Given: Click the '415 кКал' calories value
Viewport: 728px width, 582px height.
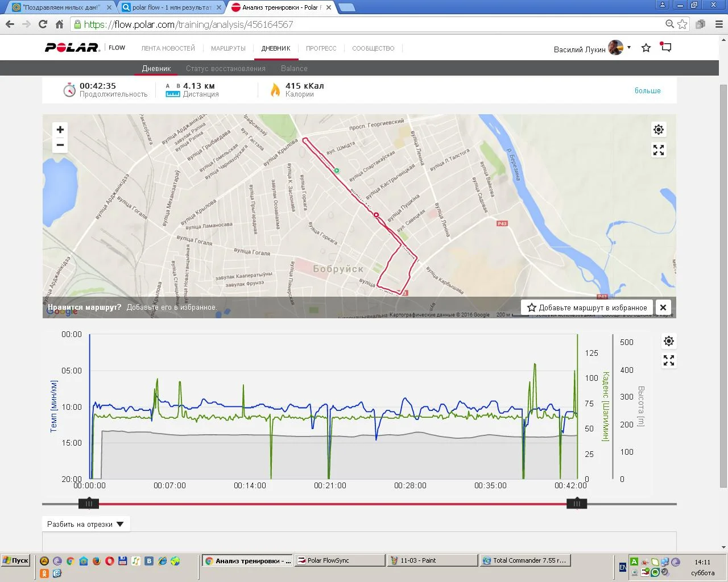Looking at the screenshot, I should coord(305,86).
